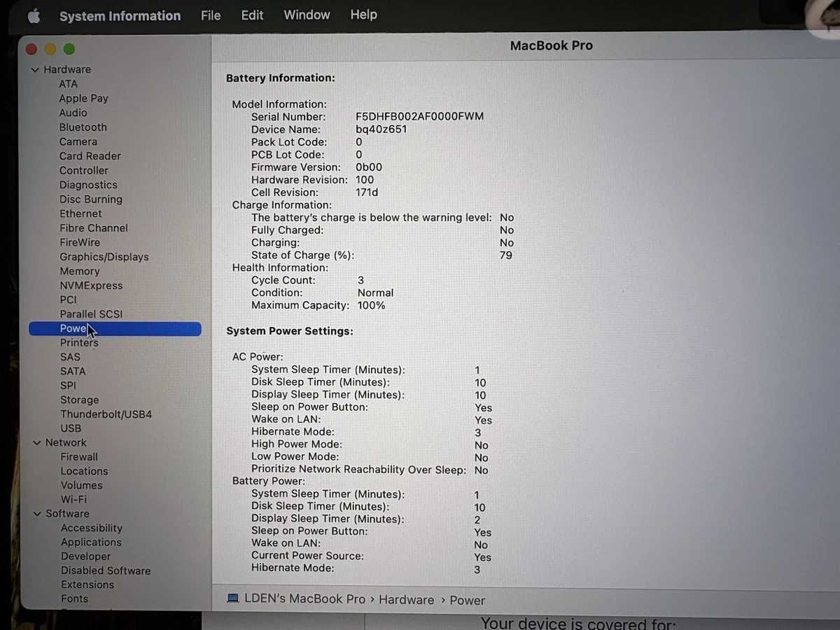Collapse the Software section
The height and width of the screenshot is (630, 840).
coord(37,514)
